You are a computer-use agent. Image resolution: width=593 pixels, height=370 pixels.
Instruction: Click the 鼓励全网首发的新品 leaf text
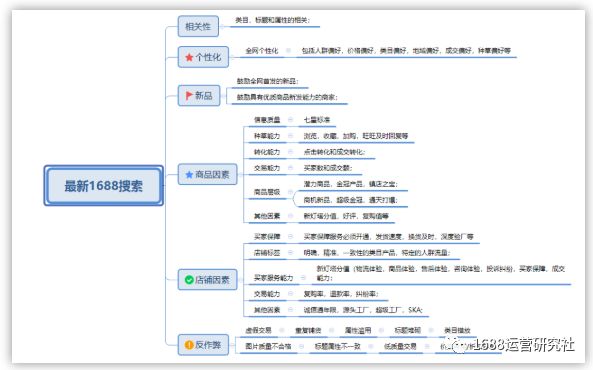[268, 81]
